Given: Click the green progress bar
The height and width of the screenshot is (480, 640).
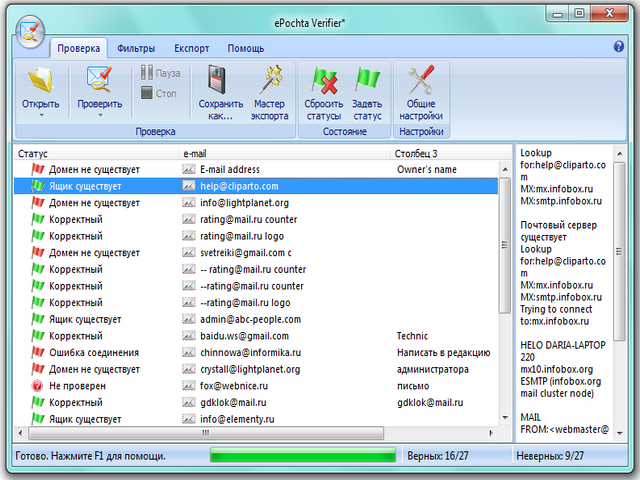Looking at the screenshot, I should [303, 455].
